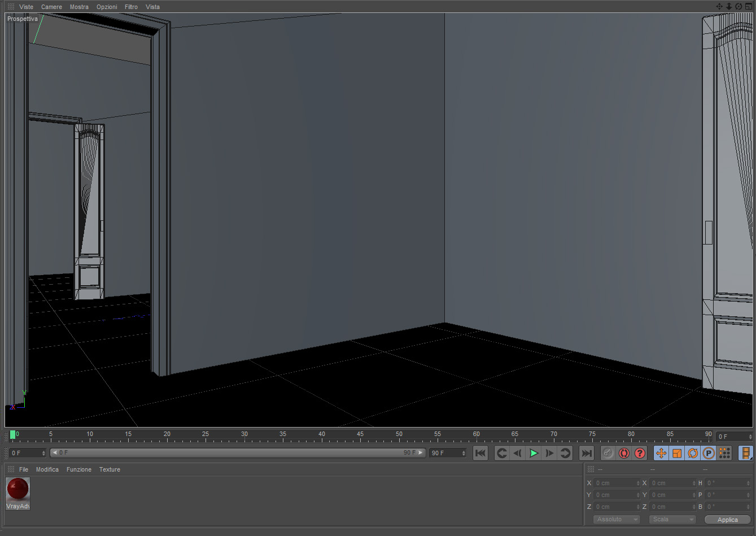Click the Record active objects key icon

coord(608,453)
